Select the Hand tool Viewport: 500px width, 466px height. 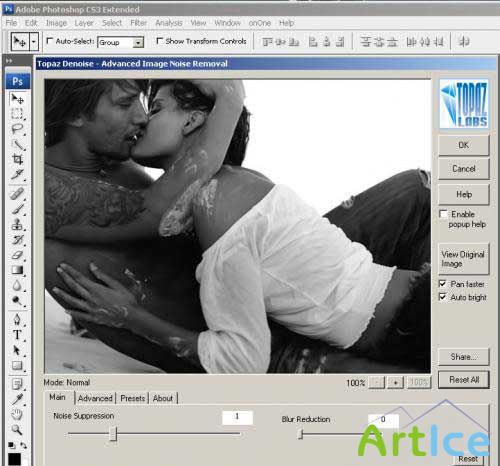click(x=17, y=414)
